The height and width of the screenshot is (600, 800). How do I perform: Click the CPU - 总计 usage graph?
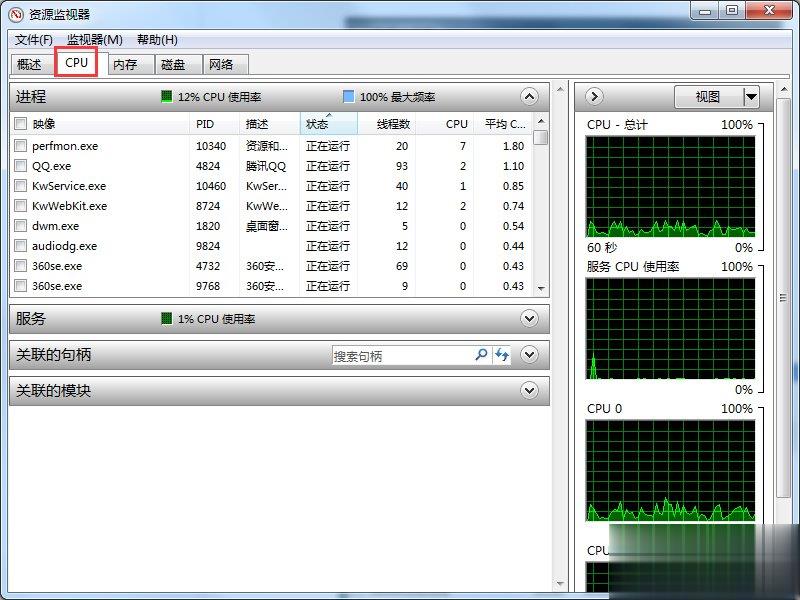coord(670,187)
